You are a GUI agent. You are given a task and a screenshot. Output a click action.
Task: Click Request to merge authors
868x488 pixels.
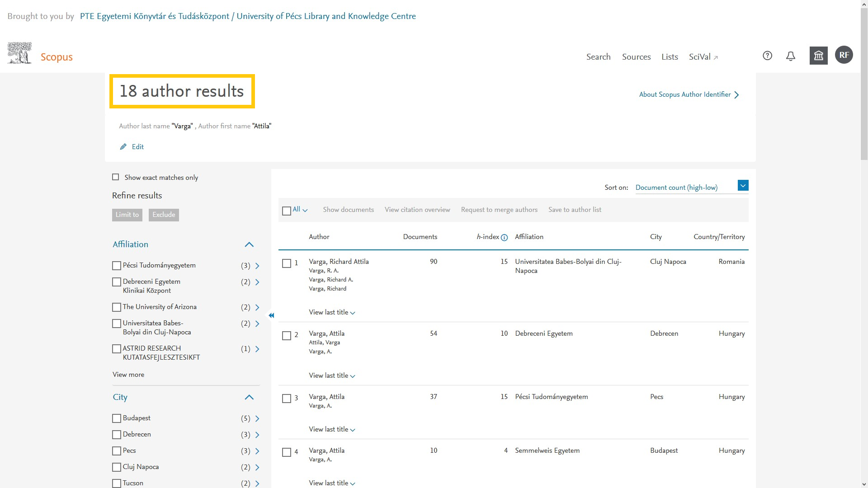[499, 210]
